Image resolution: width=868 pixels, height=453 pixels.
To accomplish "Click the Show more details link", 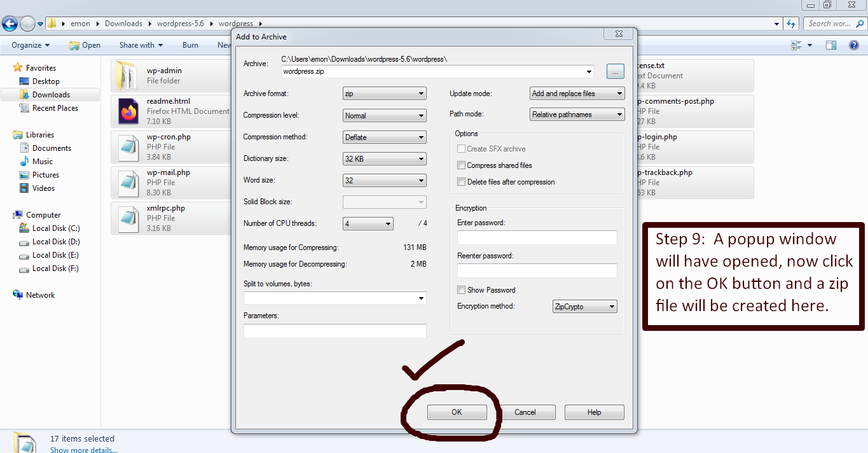I will [x=84, y=449].
